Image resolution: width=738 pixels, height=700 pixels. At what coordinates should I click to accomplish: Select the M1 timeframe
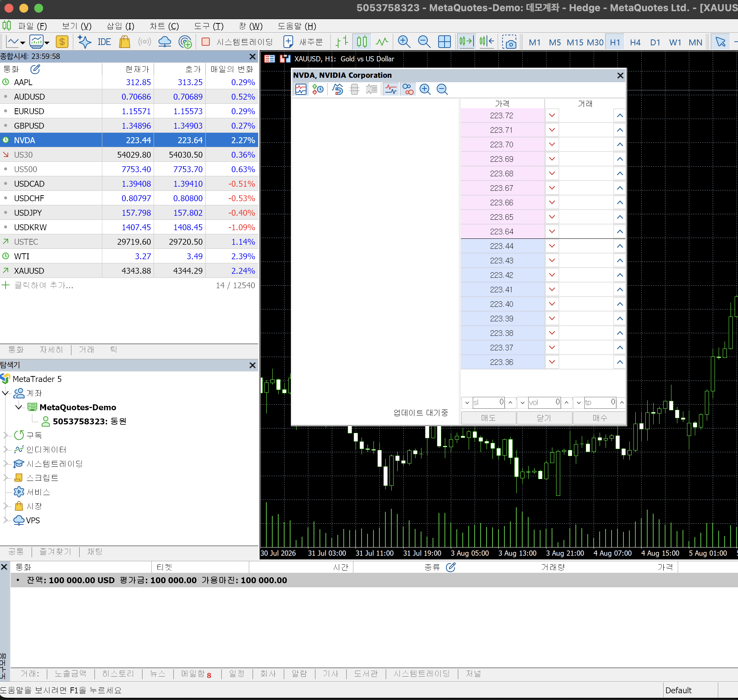pyautogui.click(x=535, y=42)
